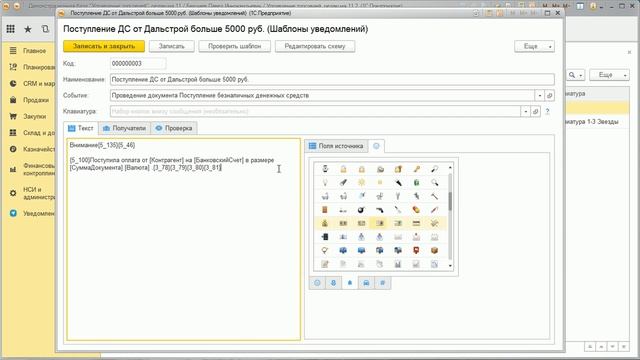Click into the Наименование field
Screen dimensions: 640x360
tap(332, 80)
